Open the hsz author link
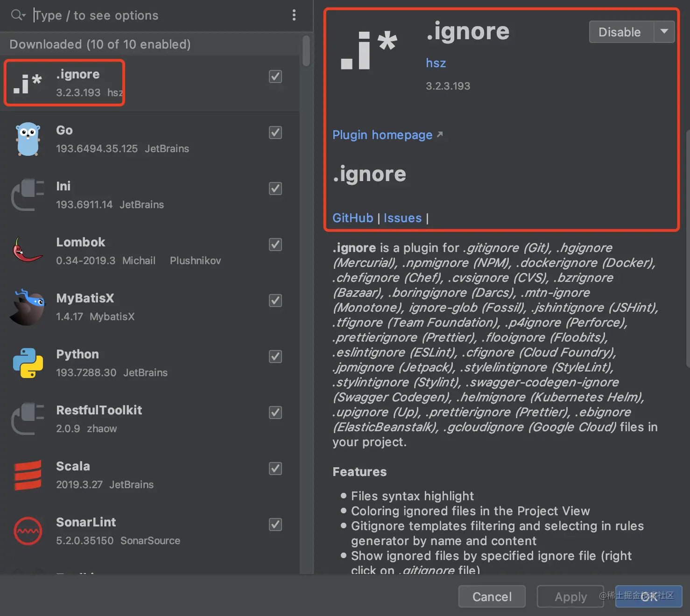The height and width of the screenshot is (616, 690). (x=436, y=63)
